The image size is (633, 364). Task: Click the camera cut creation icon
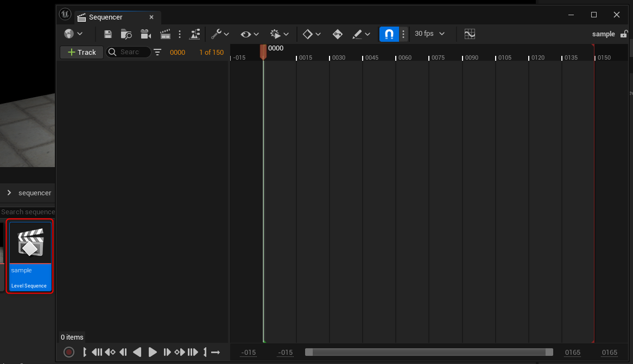[145, 34]
